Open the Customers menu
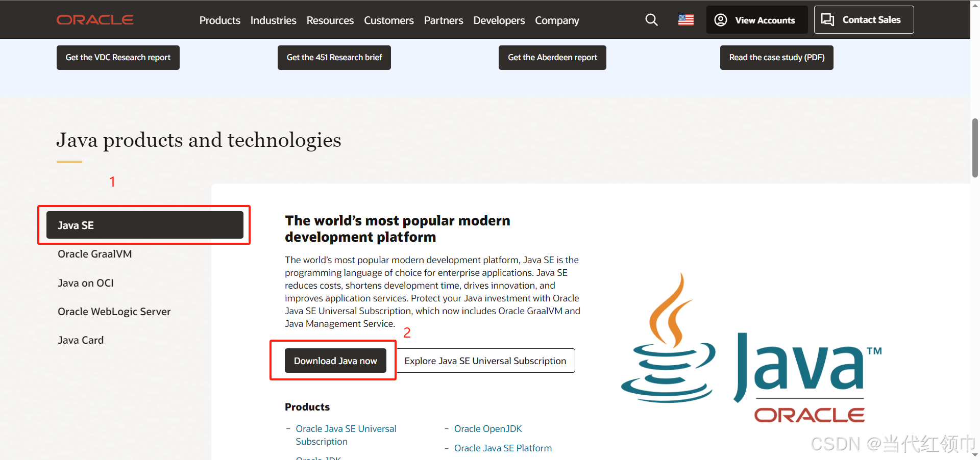The width and height of the screenshot is (980, 460). tap(389, 20)
